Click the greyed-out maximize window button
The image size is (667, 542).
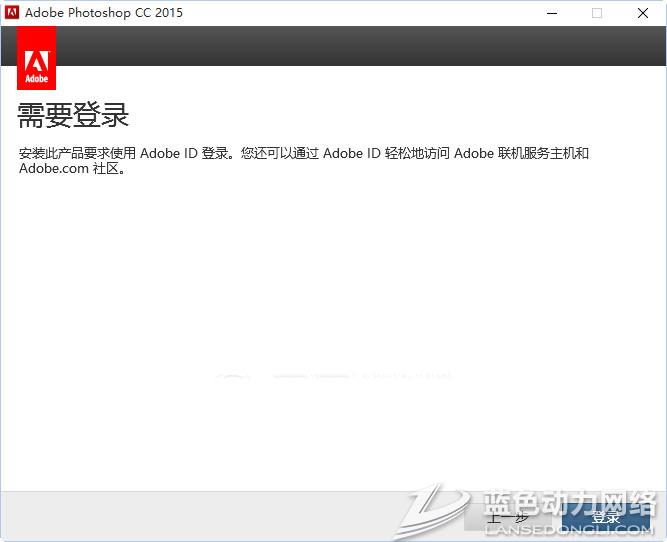597,13
